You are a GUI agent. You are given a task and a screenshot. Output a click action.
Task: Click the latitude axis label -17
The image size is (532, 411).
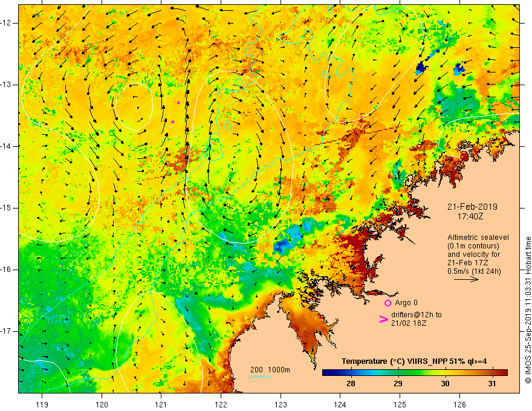tap(6, 331)
